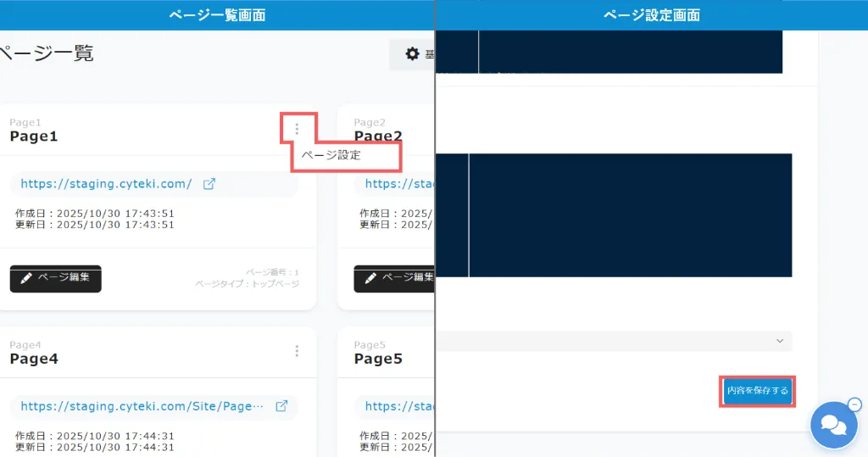Expand the dropdown above the save button
The height and width of the screenshot is (457, 868).
[780, 341]
